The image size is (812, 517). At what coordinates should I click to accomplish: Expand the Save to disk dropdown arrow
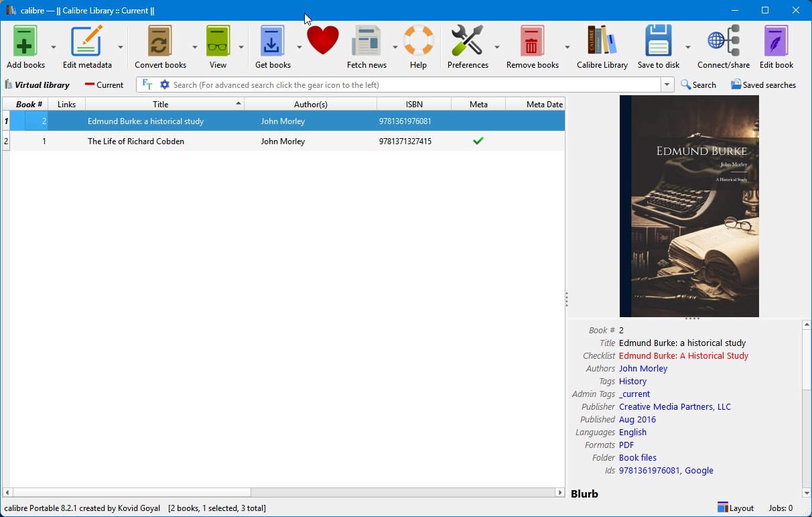[x=687, y=47]
